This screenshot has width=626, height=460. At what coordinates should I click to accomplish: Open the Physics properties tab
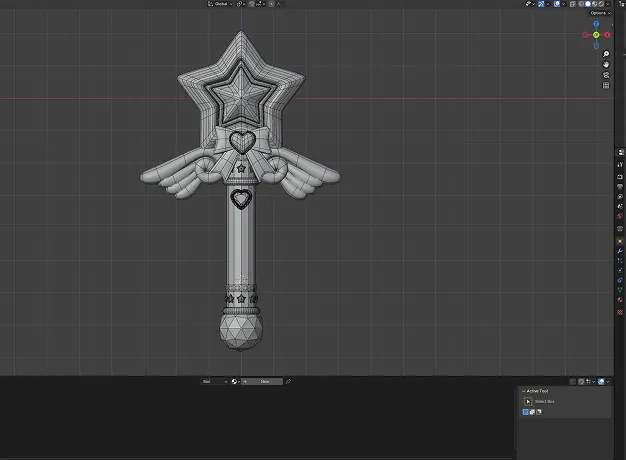click(620, 270)
